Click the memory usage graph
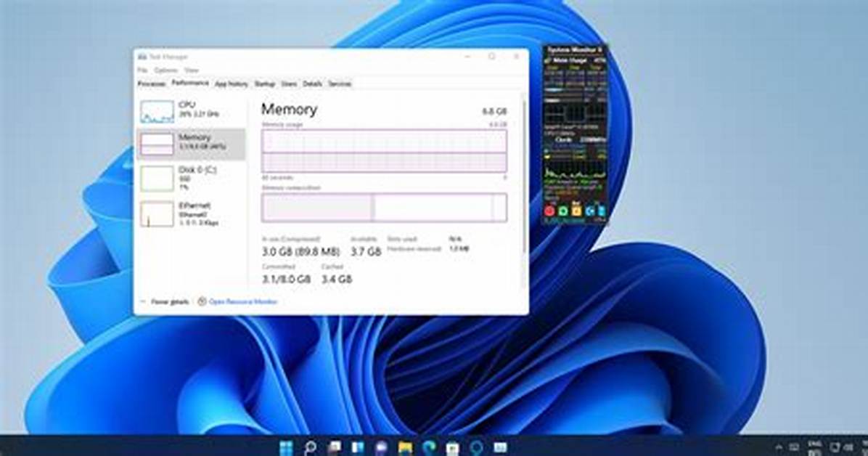The image size is (868, 456). pyautogui.click(x=384, y=151)
